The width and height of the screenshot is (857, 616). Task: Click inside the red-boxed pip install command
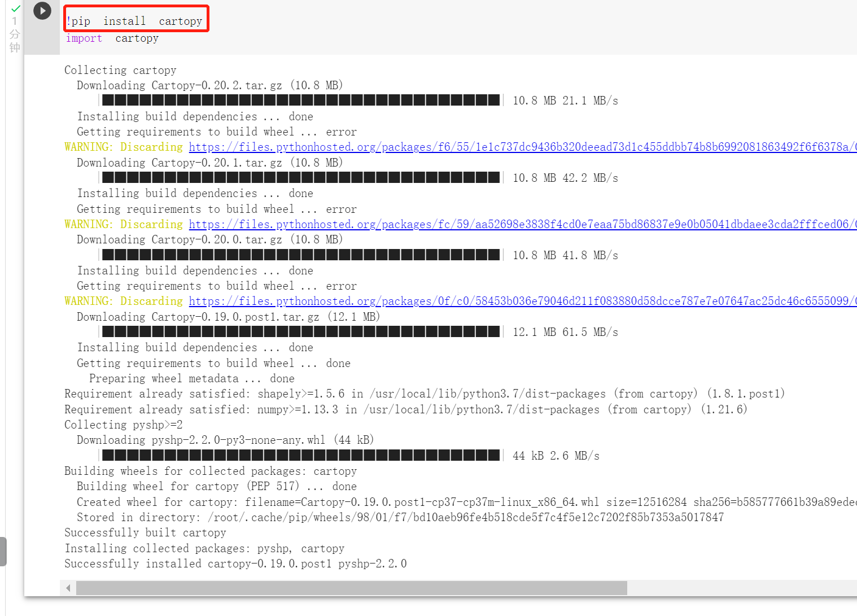[135, 20]
